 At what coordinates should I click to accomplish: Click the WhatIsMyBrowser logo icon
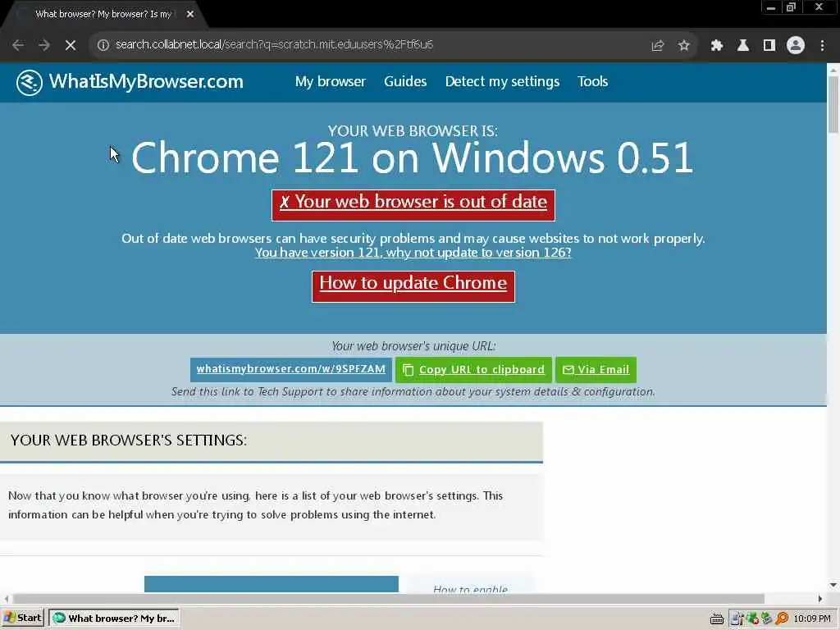pos(29,83)
